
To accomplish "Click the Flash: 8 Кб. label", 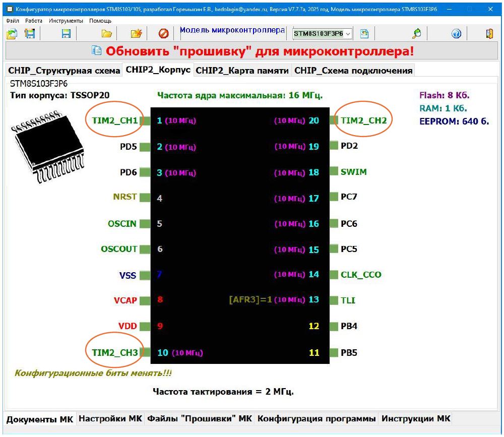I will (444, 95).
